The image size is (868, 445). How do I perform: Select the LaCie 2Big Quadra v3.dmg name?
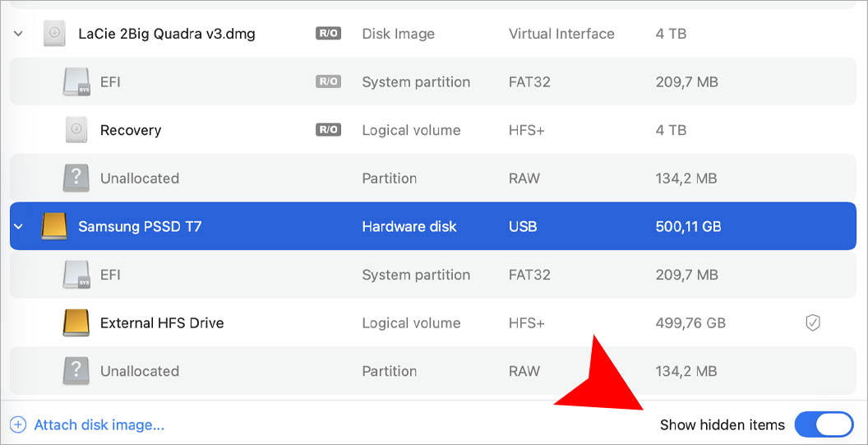coord(167,34)
